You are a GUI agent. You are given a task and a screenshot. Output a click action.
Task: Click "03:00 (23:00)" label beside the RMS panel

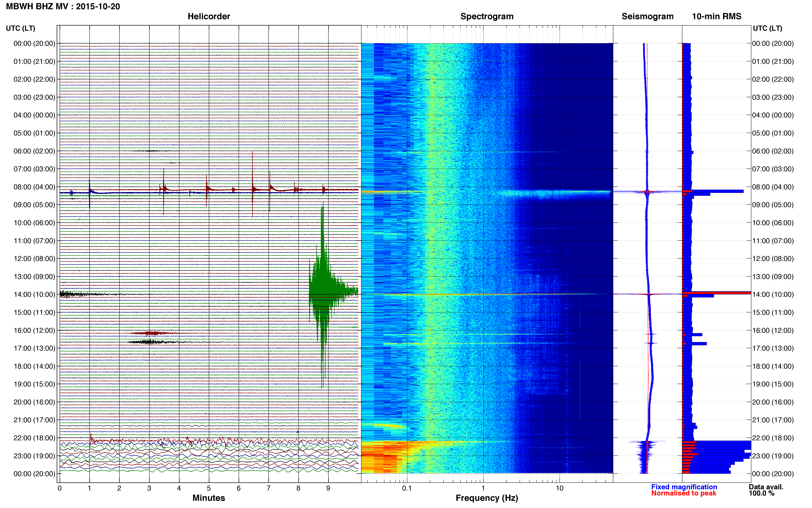pyautogui.click(x=773, y=97)
